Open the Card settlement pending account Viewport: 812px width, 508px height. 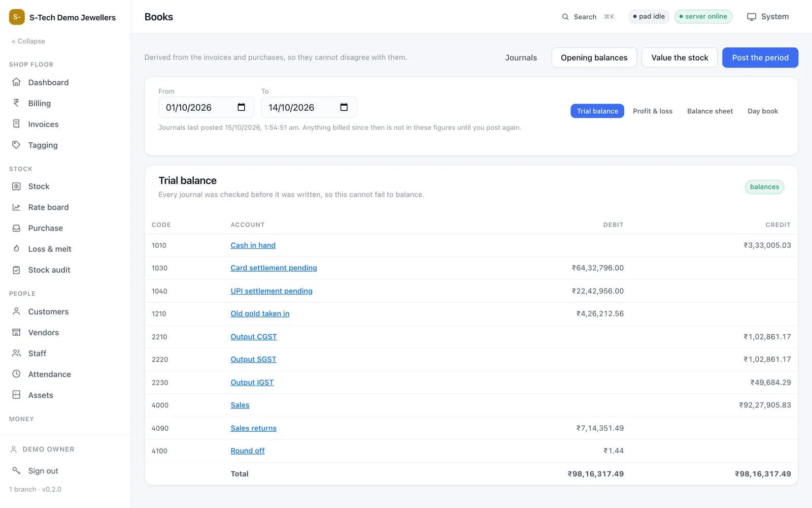pyautogui.click(x=274, y=268)
